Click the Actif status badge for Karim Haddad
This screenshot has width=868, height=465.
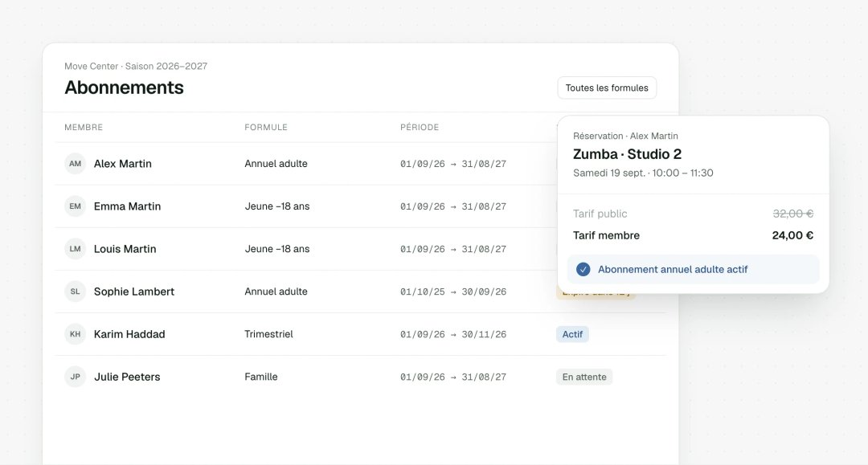tap(572, 334)
